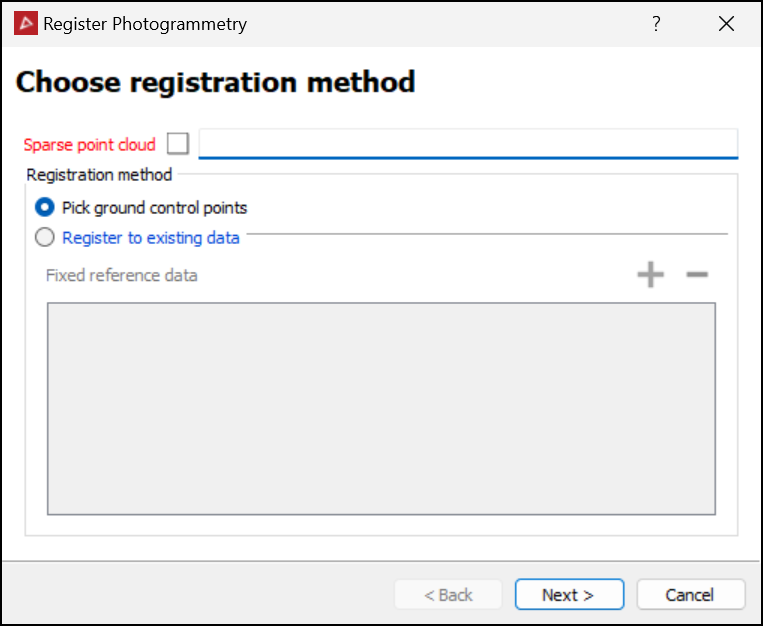Tick the Sparse point cloud checkbox
763x626 pixels.
pos(178,144)
